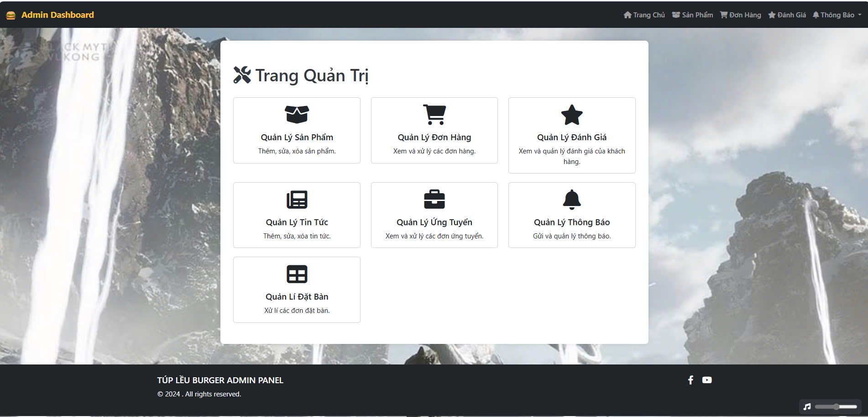Open the Admin Dashboard brand link
868x417 pixels.
[x=58, y=15]
